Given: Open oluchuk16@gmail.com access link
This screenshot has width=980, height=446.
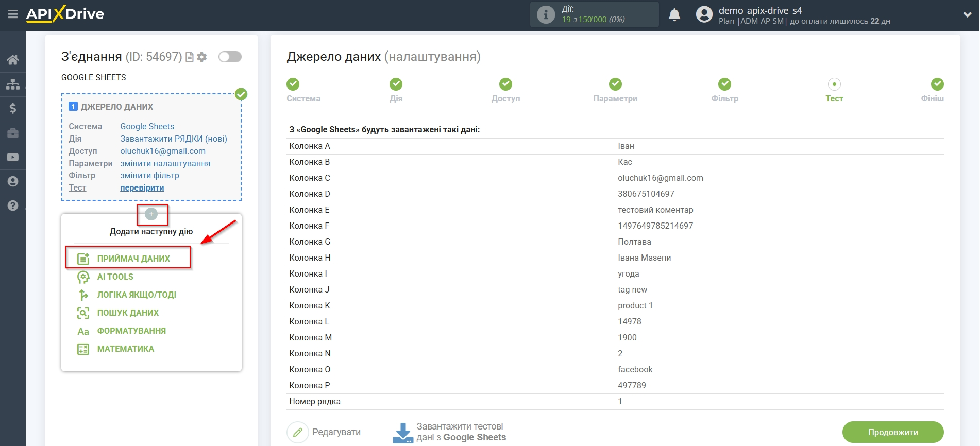Looking at the screenshot, I should (x=163, y=151).
